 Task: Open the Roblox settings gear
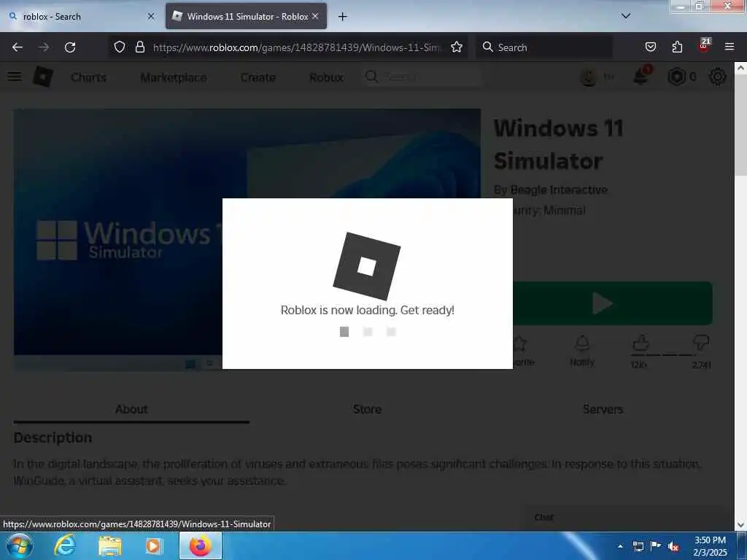coord(718,77)
